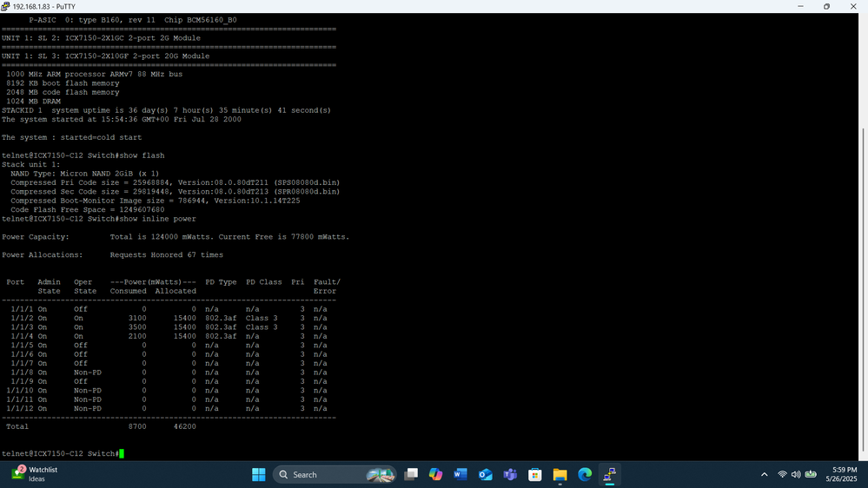
Task: Click the 'ICX7150-2X10GF 2-port 20G Module' line
Action: pyautogui.click(x=106, y=56)
